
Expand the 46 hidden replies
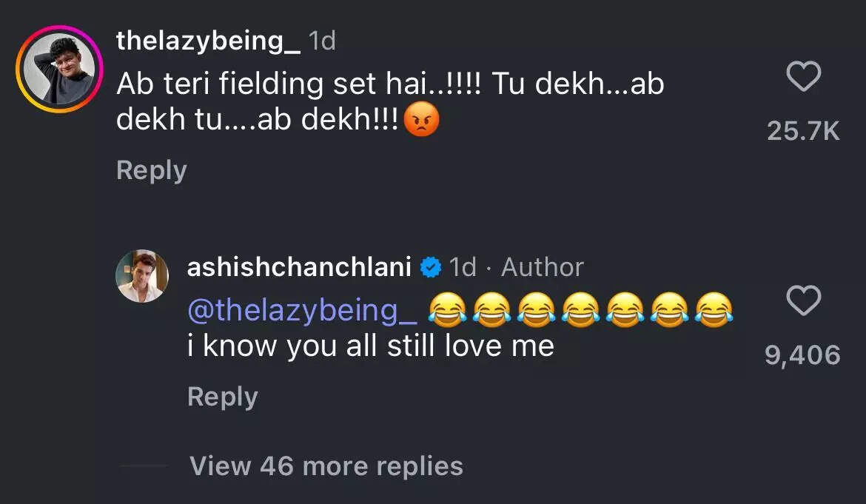coord(325,466)
